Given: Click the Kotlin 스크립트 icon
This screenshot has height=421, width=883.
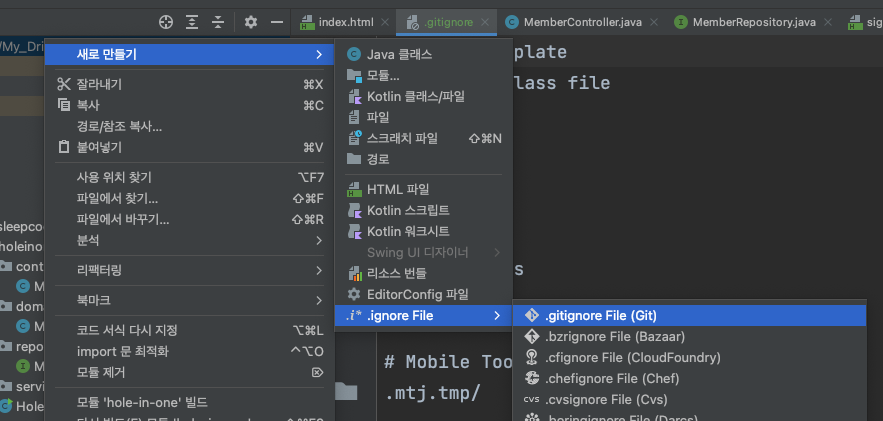Looking at the screenshot, I should 354,210.
